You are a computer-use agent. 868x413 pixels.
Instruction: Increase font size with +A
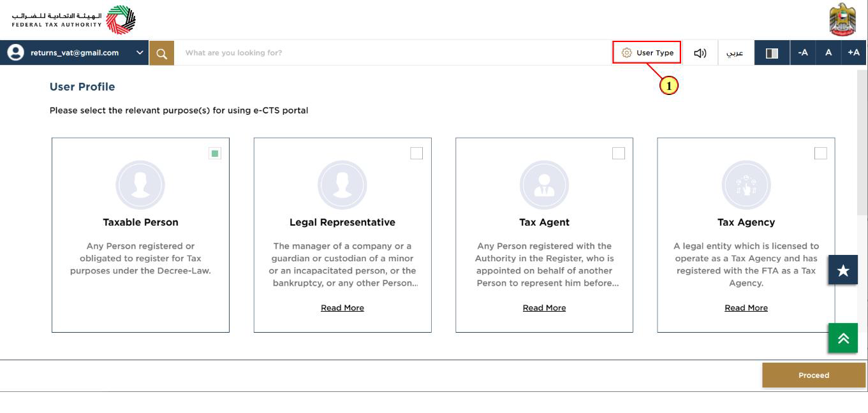pyautogui.click(x=854, y=53)
